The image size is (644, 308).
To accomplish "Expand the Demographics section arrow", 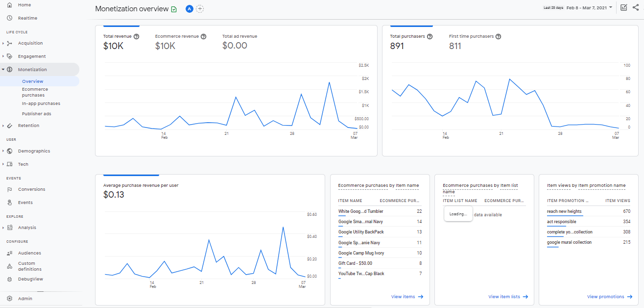I will [x=3, y=151].
